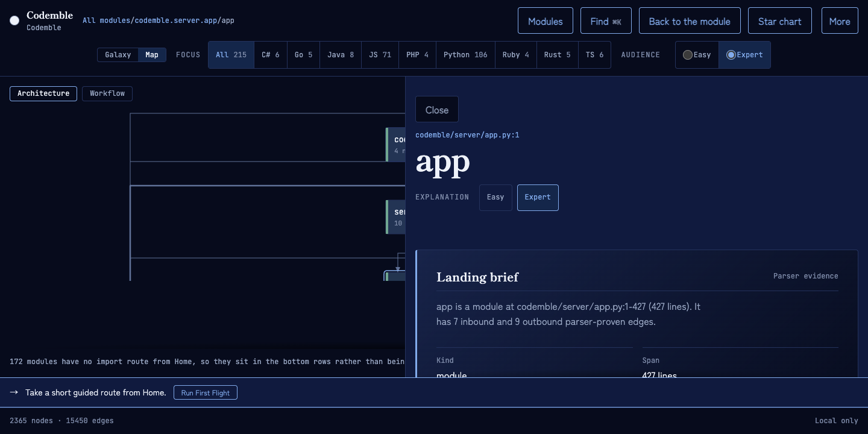Filter focus by Python 106
Image resolution: width=868 pixels, height=434 pixels.
(465, 55)
